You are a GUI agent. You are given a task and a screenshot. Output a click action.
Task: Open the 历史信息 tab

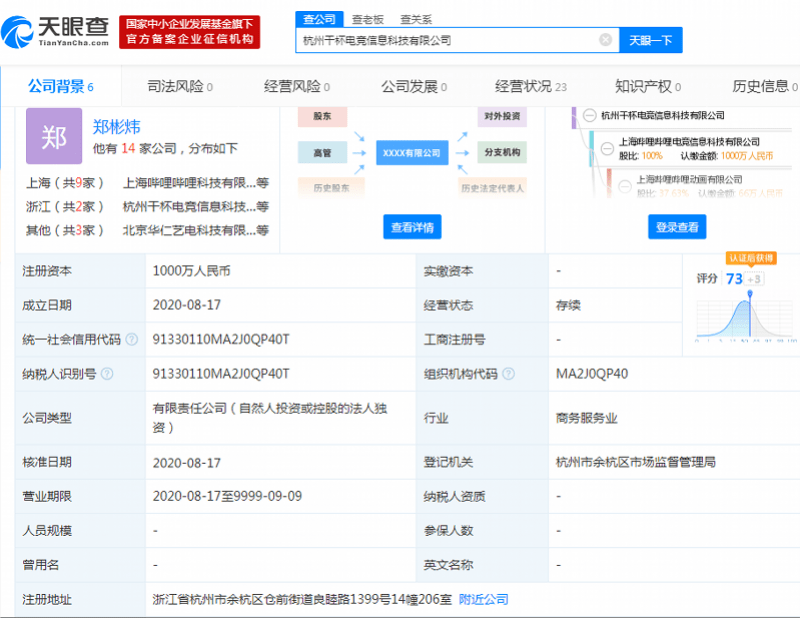pos(765,86)
